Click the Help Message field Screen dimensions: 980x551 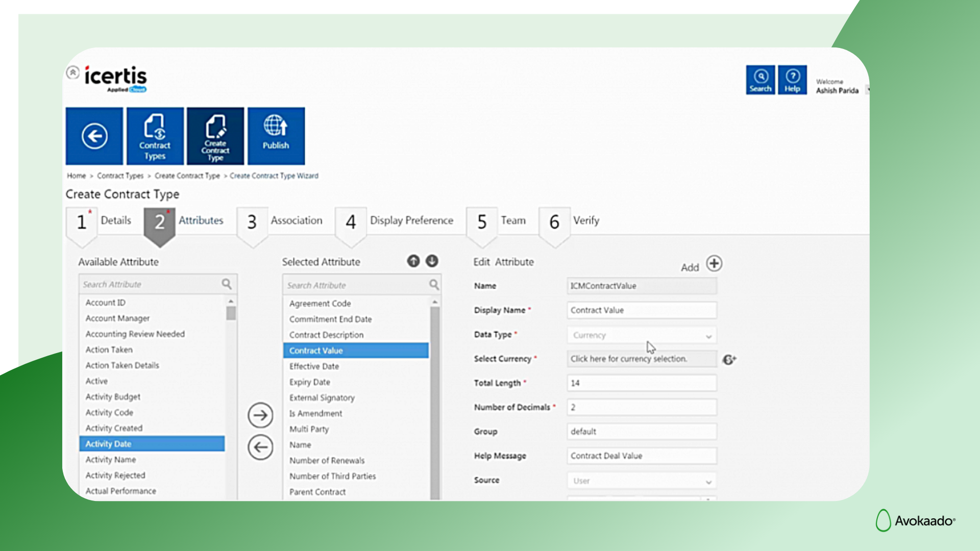pos(642,456)
